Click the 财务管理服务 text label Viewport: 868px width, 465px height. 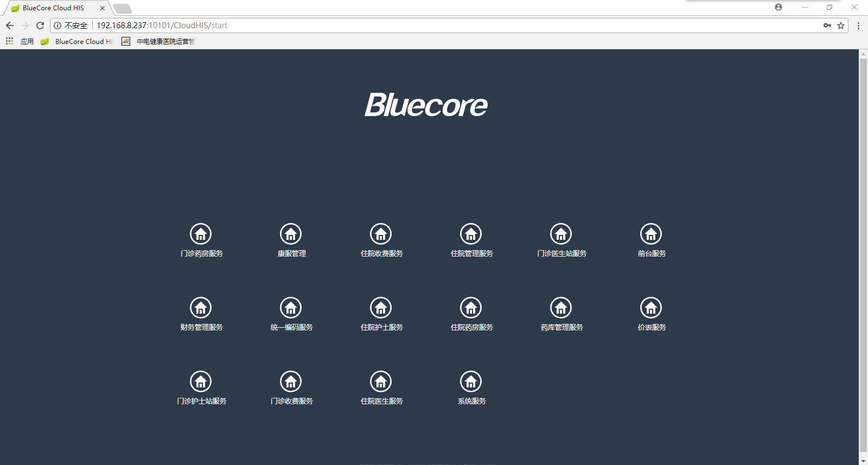point(202,327)
